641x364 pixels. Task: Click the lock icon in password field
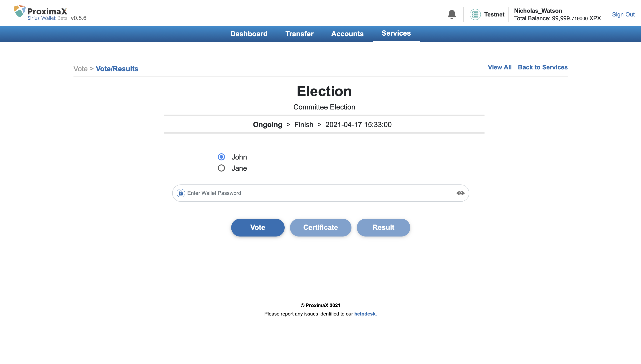181,193
